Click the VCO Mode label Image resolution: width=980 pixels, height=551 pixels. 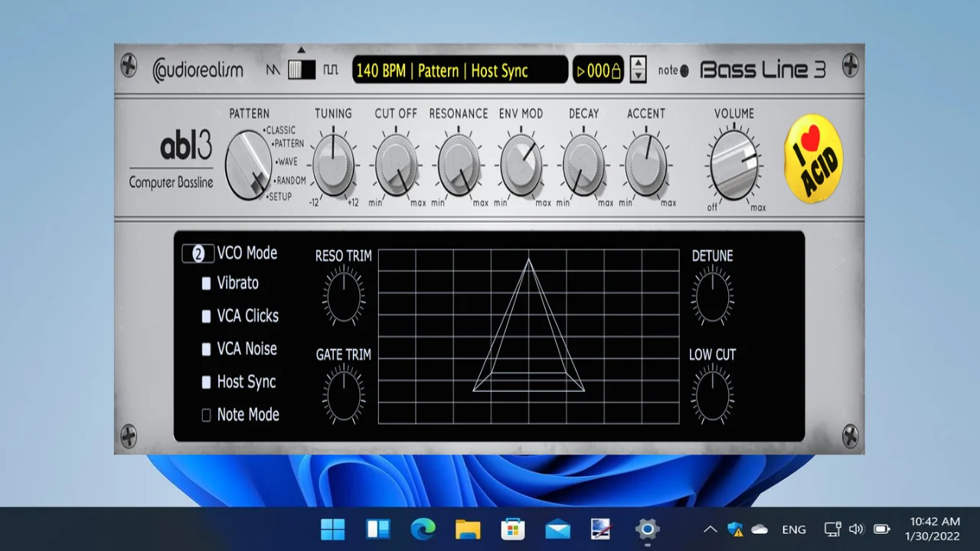tap(247, 253)
